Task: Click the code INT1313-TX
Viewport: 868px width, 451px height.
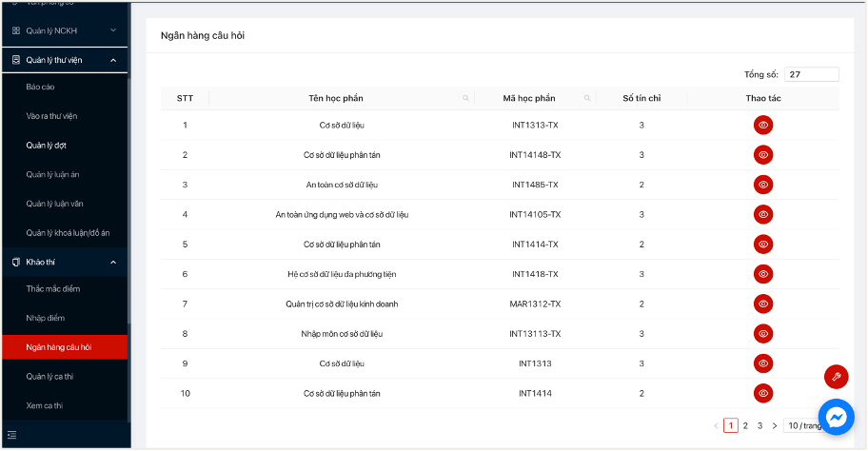Action: point(535,125)
